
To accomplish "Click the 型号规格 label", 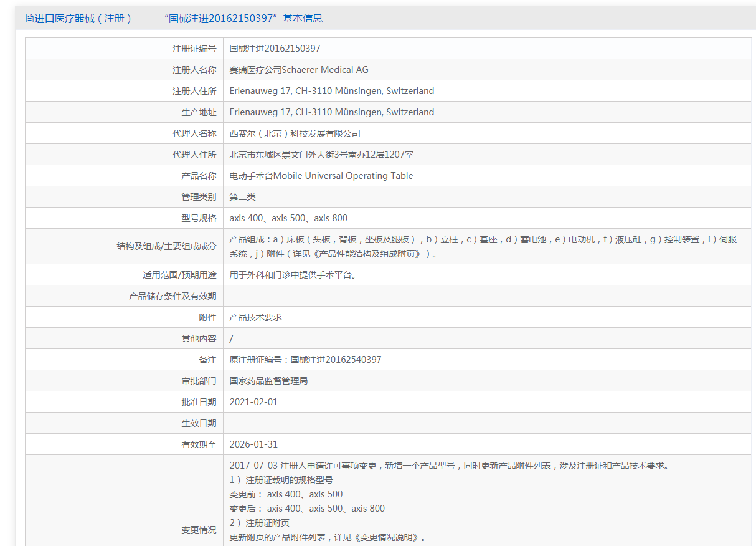I will (x=199, y=218).
